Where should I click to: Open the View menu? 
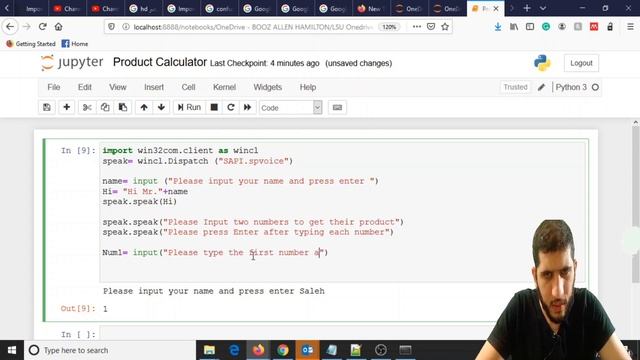point(118,87)
